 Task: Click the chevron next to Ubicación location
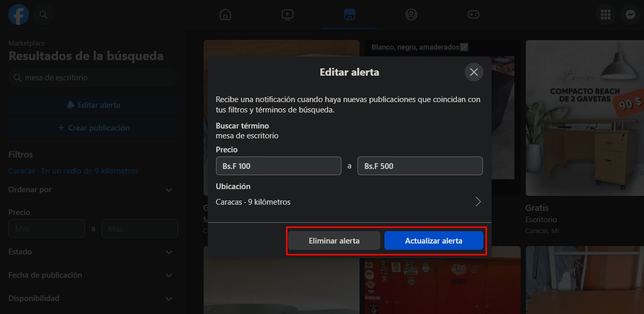point(478,202)
